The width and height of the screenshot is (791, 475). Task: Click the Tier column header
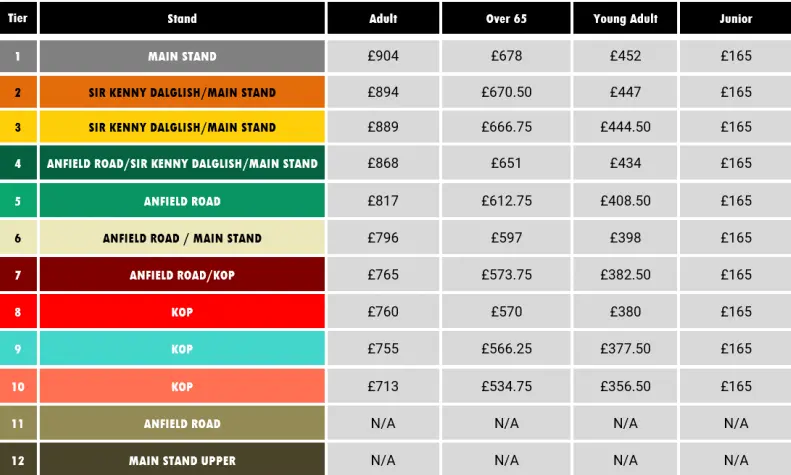pyautogui.click(x=18, y=19)
